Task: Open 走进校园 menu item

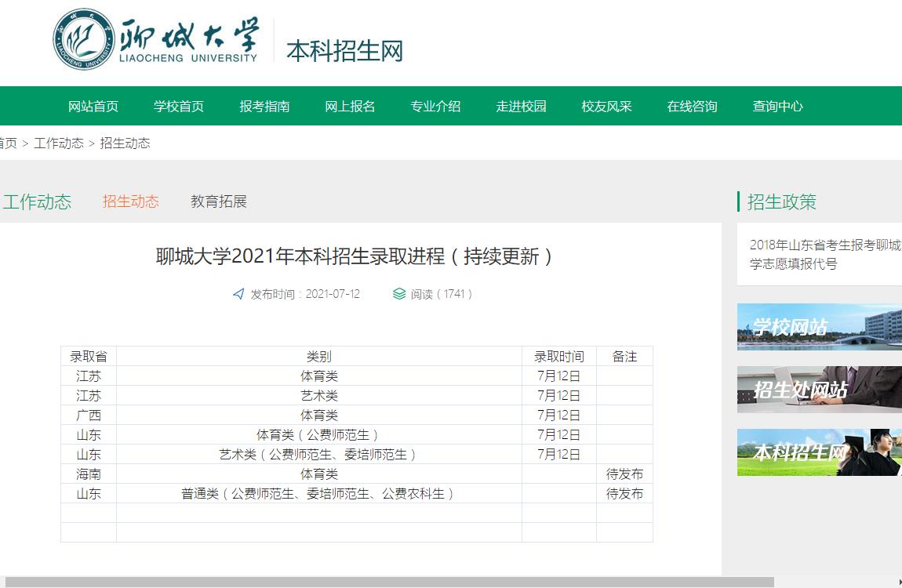Action: 521,107
